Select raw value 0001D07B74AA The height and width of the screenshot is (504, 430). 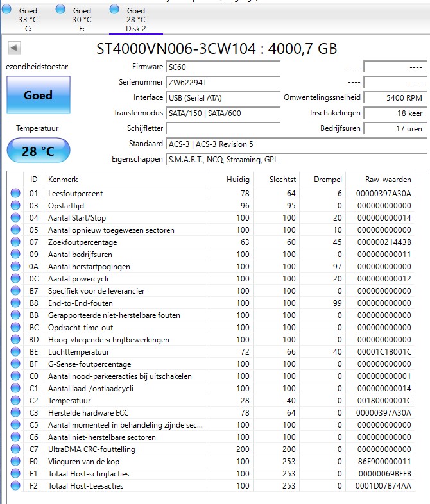(x=383, y=485)
